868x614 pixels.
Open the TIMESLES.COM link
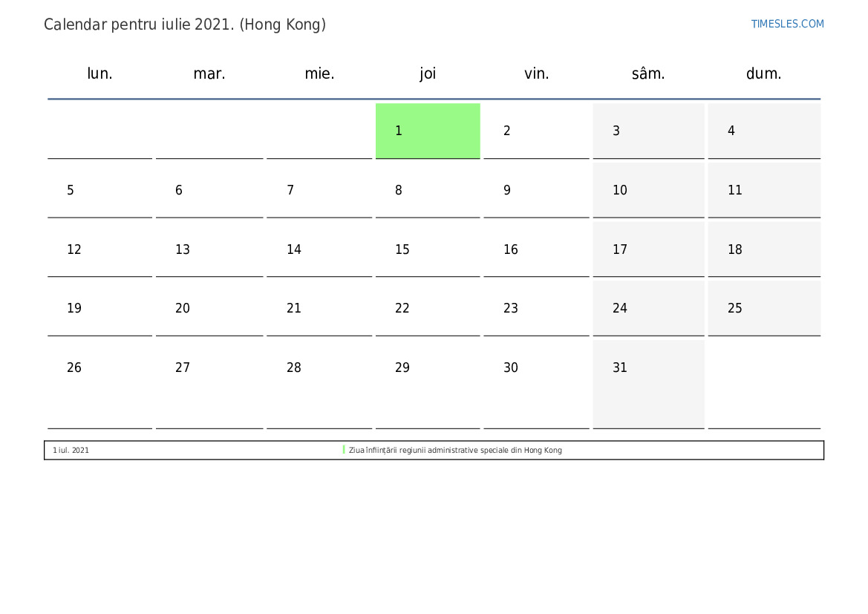click(x=787, y=24)
